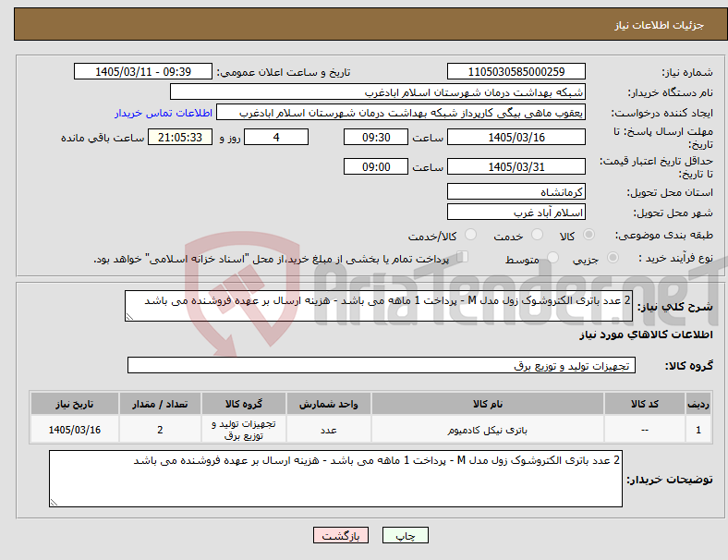Click table cell باتری نیکل کادمیوم

(x=488, y=430)
